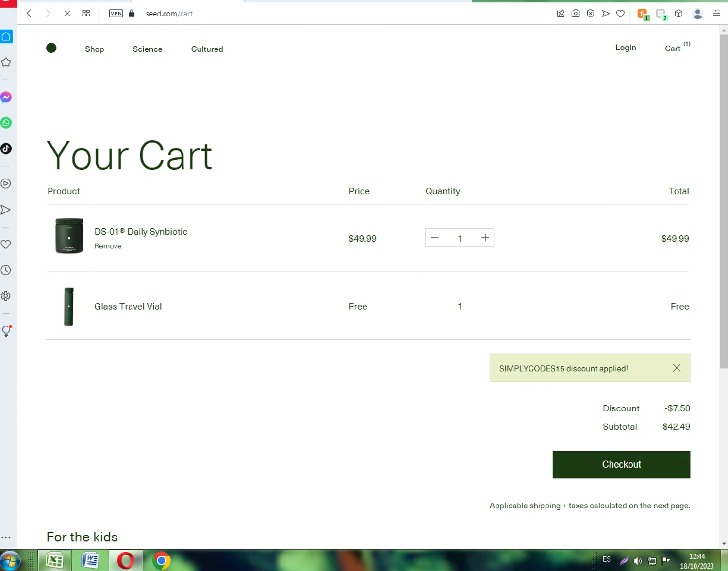Open the sidebar history clock icon
The height and width of the screenshot is (571, 728).
coord(6,270)
